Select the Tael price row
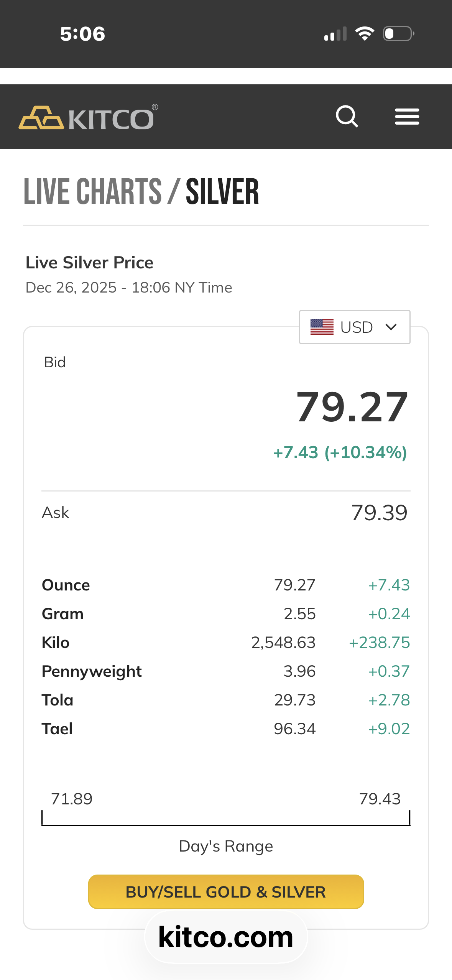Image resolution: width=452 pixels, height=980 pixels. (226, 729)
